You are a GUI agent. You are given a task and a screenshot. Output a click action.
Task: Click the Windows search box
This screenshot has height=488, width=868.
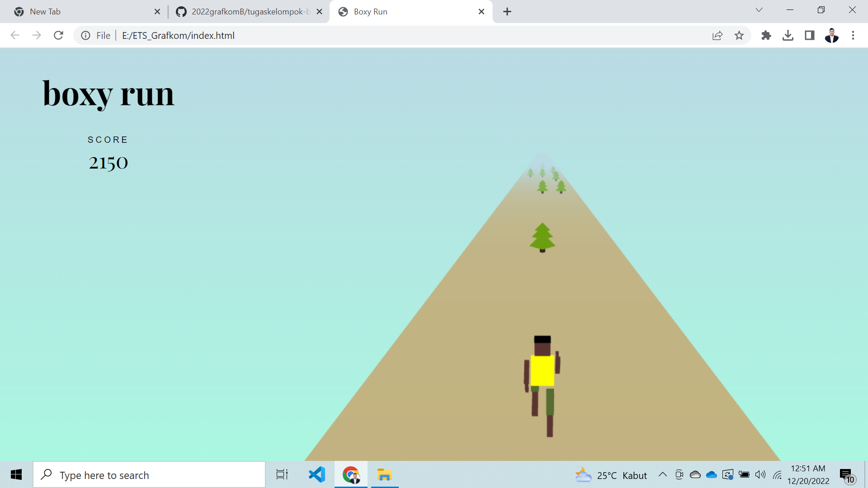[x=149, y=474]
